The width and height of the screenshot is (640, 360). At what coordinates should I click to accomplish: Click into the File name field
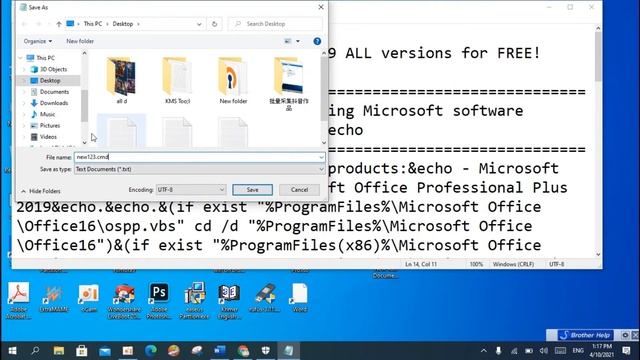(x=196, y=157)
